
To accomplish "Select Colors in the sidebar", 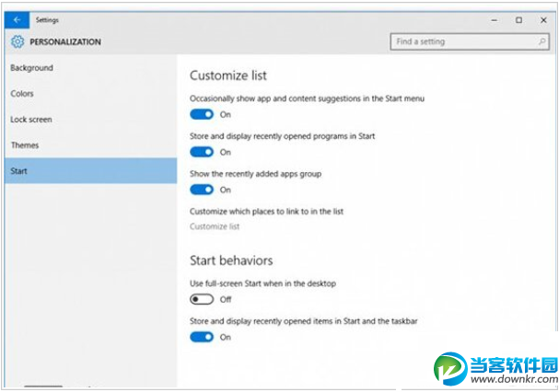I will click(22, 94).
